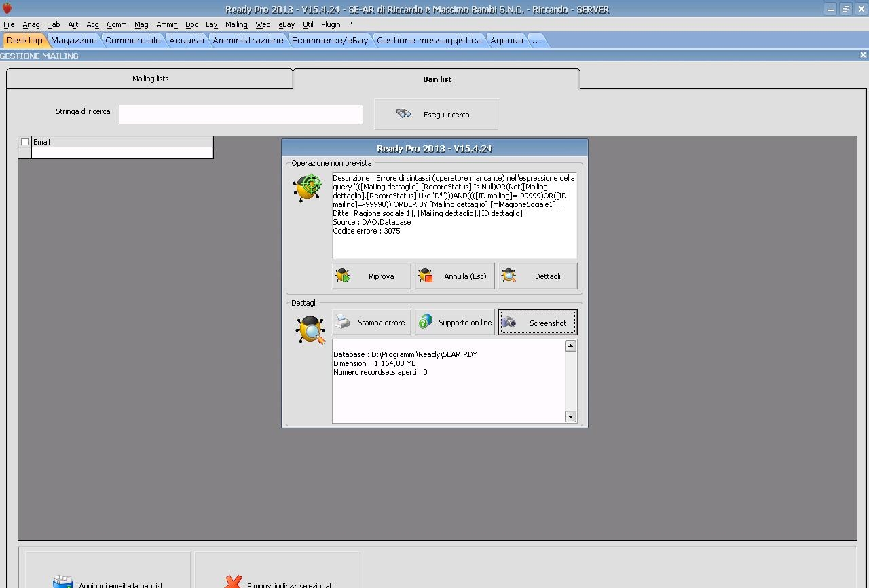869x588 pixels.
Task: Click the binoculars icon on Esegui ricerca
Action: pos(403,113)
